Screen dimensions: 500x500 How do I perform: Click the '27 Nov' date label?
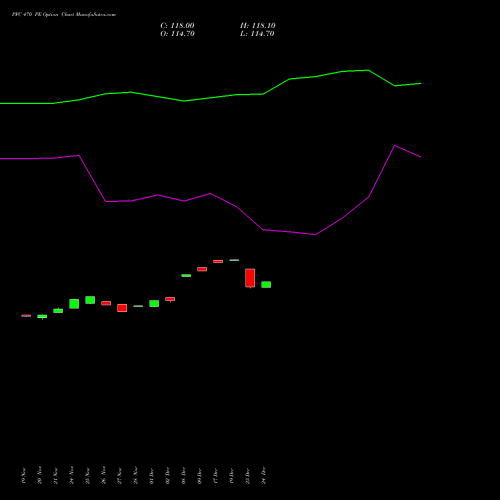[x=120, y=475]
